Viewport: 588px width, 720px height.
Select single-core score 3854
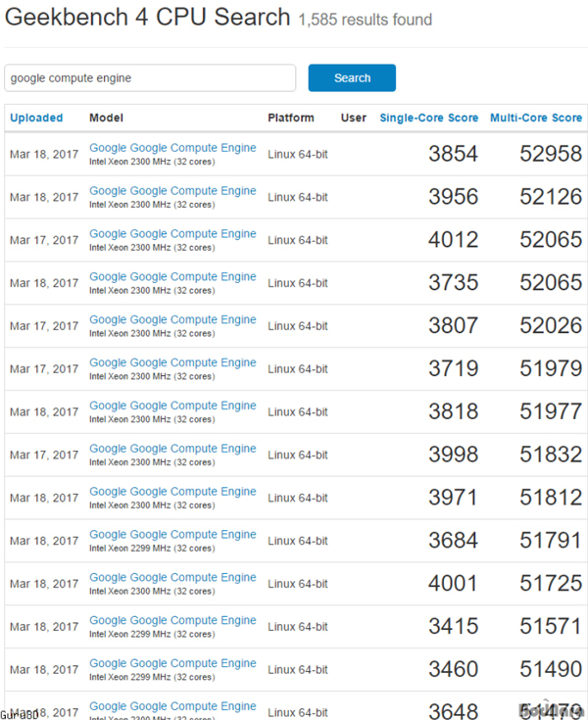coord(454,154)
